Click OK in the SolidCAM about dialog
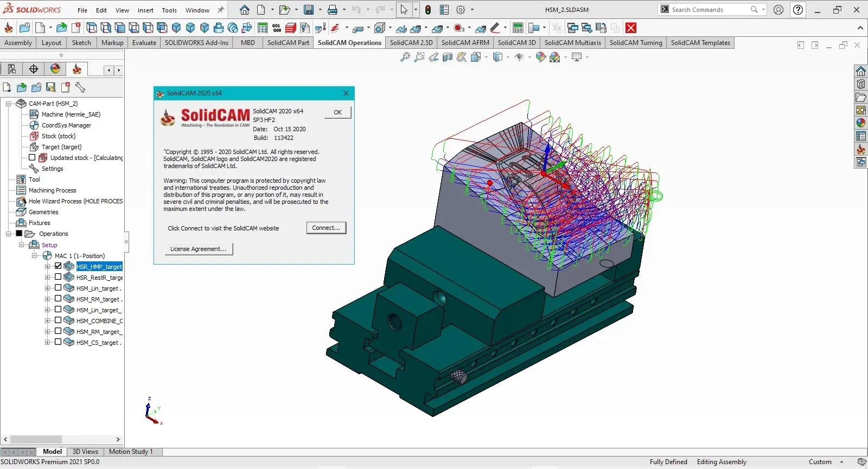 337,112
